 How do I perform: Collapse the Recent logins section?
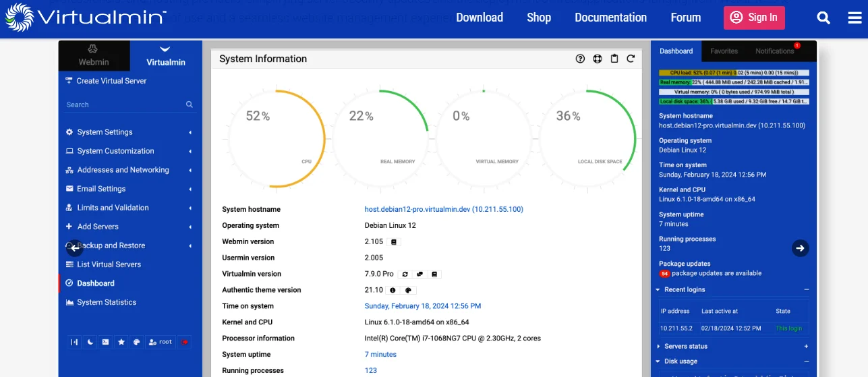pos(806,289)
